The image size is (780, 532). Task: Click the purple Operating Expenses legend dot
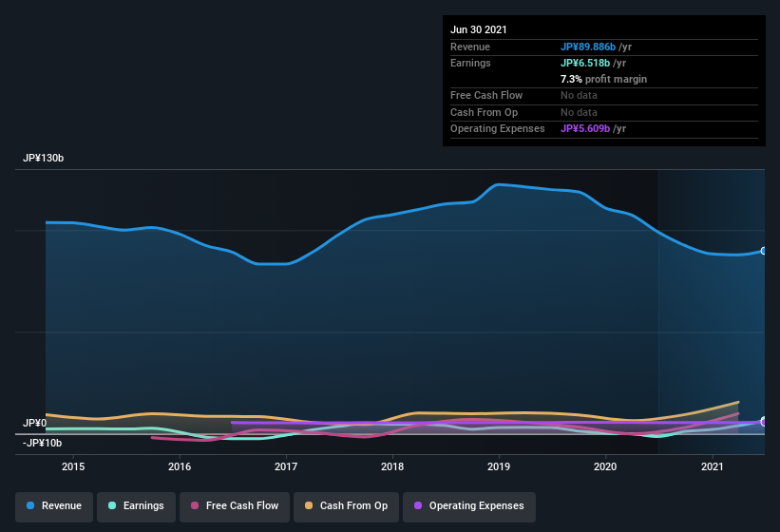(418, 505)
